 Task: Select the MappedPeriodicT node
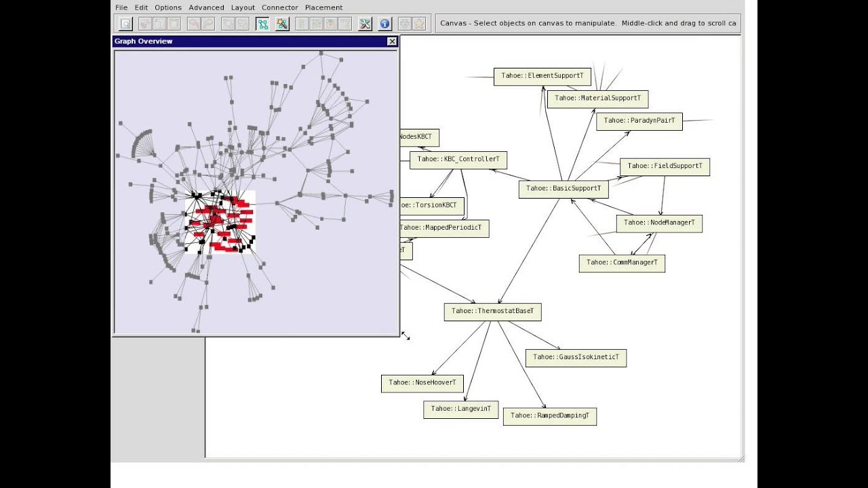(444, 228)
